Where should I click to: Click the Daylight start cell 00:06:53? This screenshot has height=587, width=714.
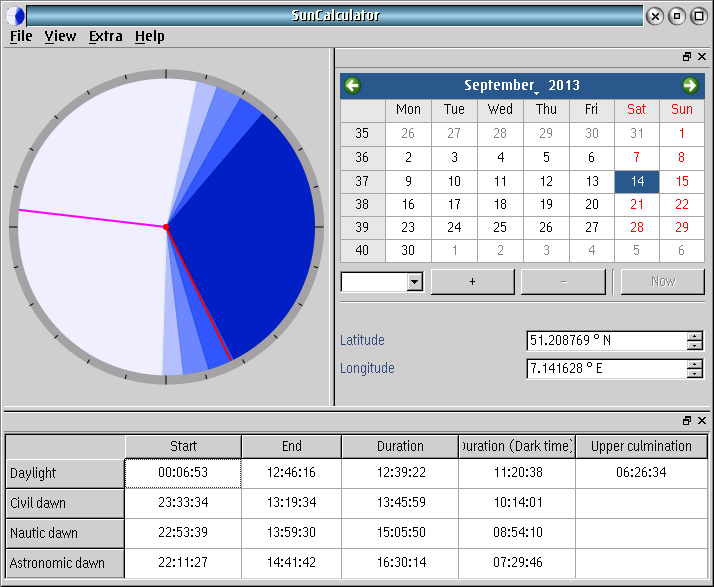[x=183, y=473]
